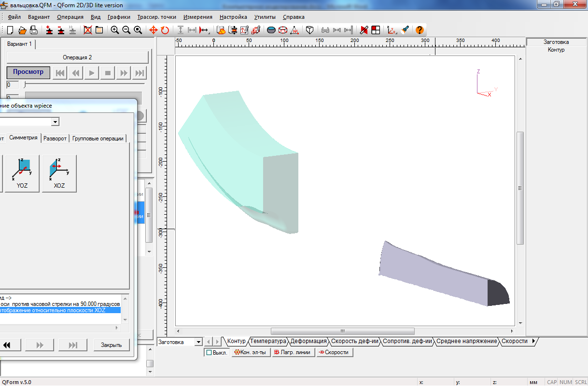588x386 pixels.
Task: Apply XOZ plane symmetry
Action: [59, 174]
